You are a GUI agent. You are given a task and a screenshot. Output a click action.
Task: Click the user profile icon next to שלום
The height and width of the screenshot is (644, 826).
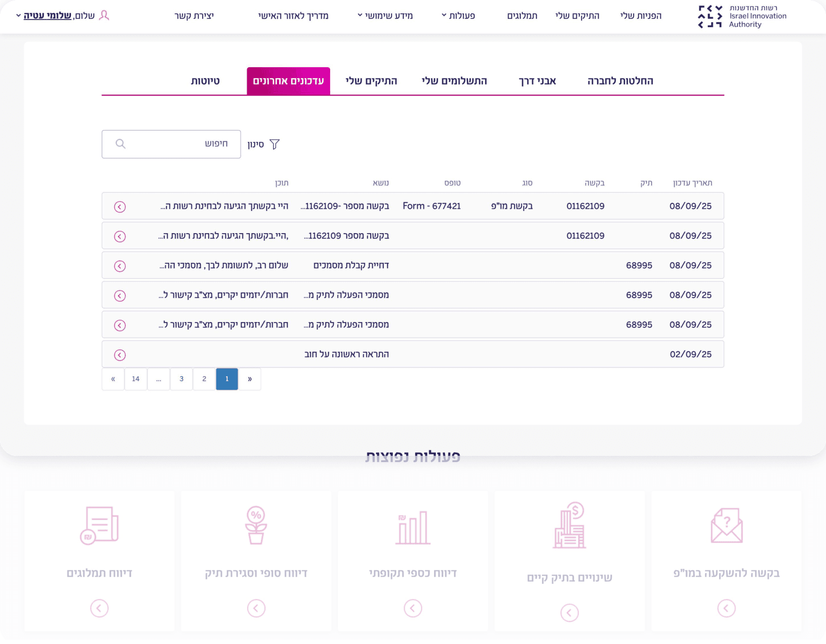(104, 15)
